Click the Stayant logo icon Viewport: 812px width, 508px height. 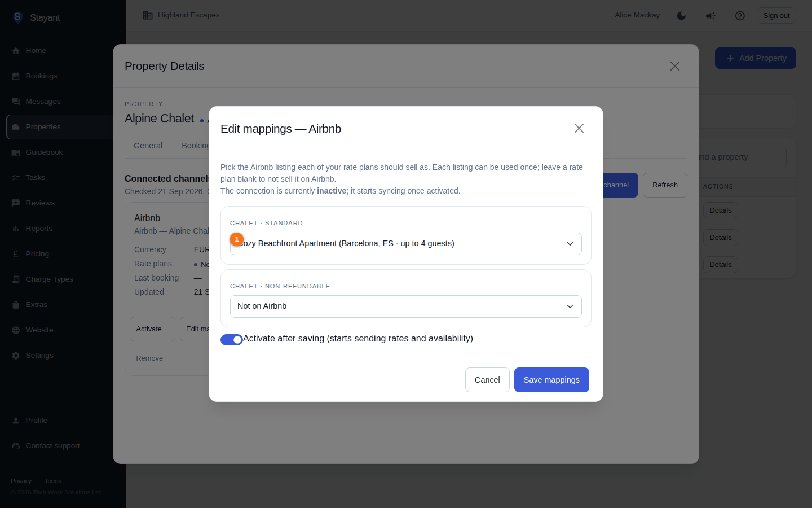17,17
